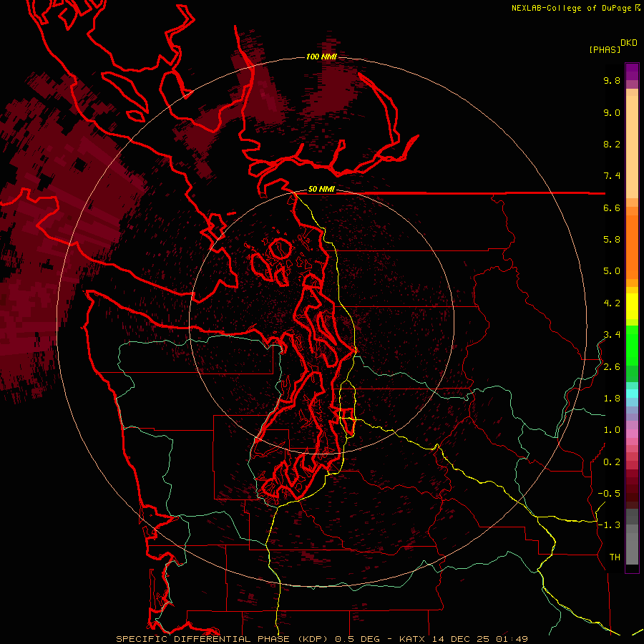Click the KATX station identifier in caption
Viewport: 644px width, 644px height.
click(413, 639)
